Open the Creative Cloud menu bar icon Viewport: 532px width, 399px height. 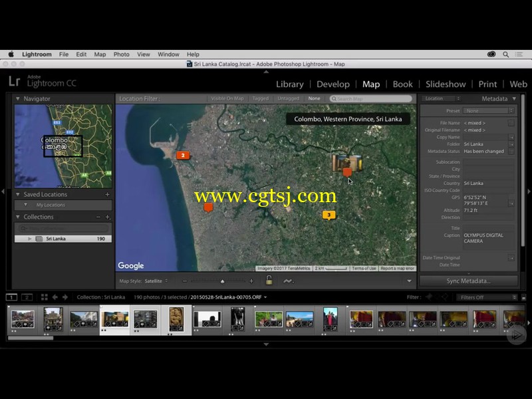click(491, 55)
